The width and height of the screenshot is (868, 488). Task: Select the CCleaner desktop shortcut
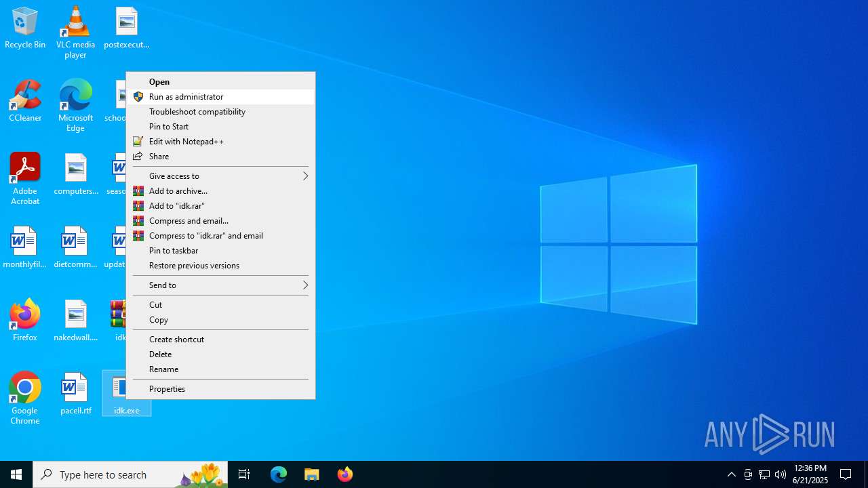(x=25, y=101)
